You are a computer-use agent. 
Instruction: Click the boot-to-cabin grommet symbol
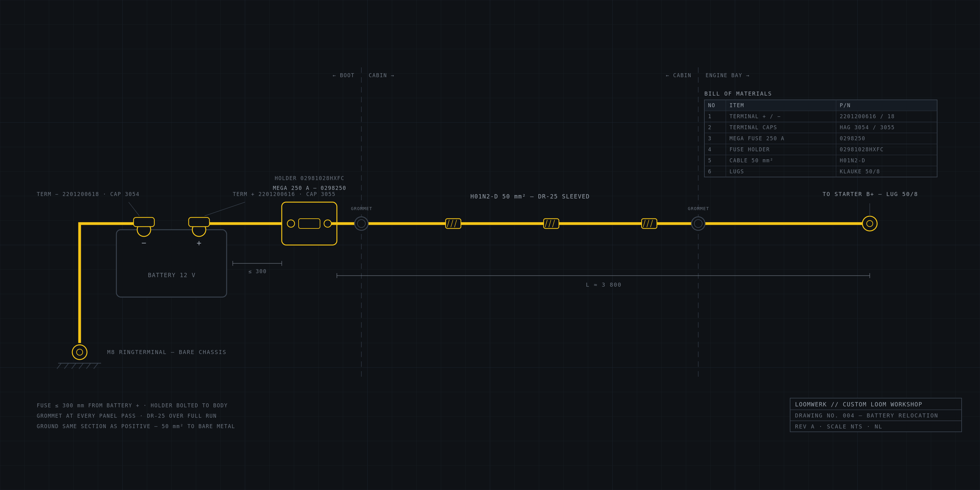(361, 224)
